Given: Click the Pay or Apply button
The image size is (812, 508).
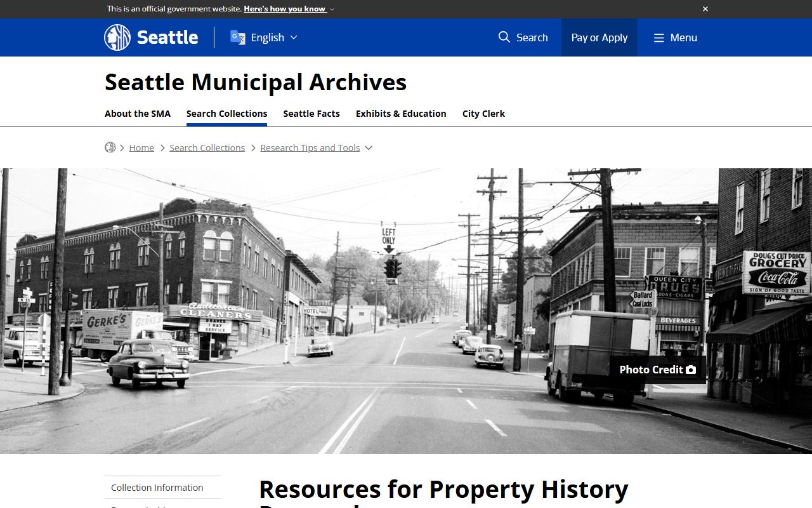Looking at the screenshot, I should point(599,37).
